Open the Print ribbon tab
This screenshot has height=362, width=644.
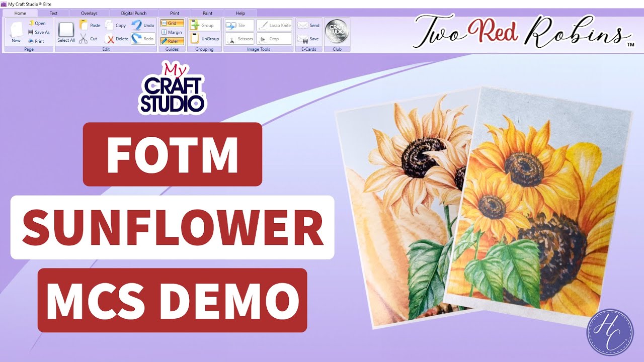coord(175,13)
